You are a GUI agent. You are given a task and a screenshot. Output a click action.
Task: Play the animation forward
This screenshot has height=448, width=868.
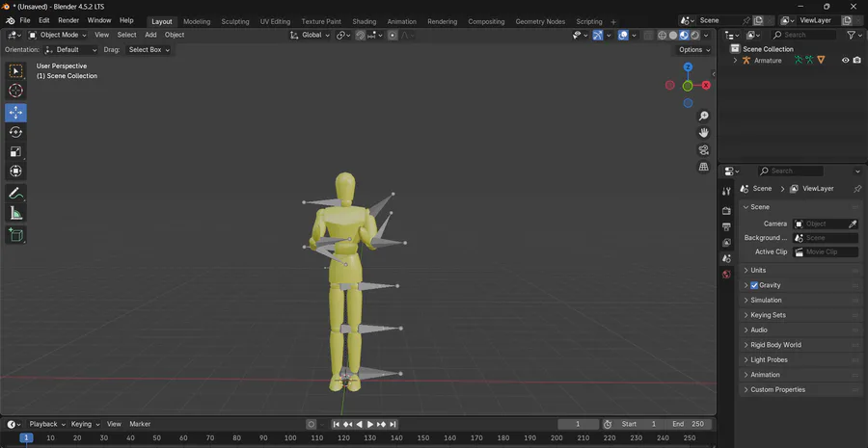coord(370,424)
